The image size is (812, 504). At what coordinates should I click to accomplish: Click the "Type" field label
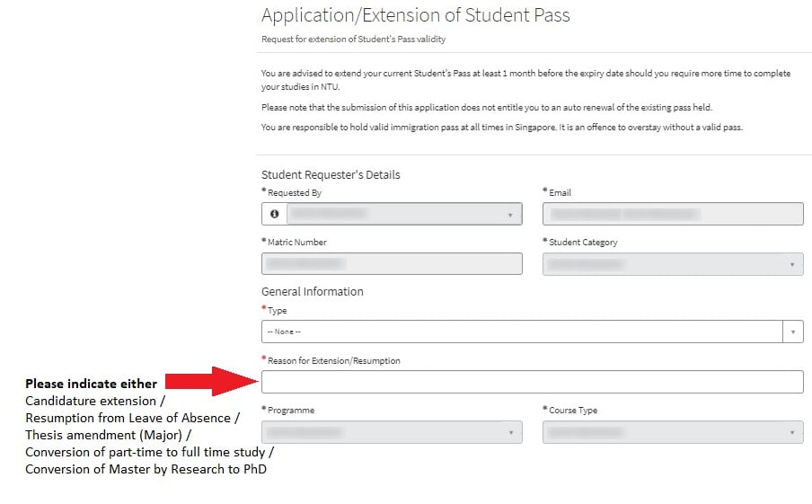(277, 311)
